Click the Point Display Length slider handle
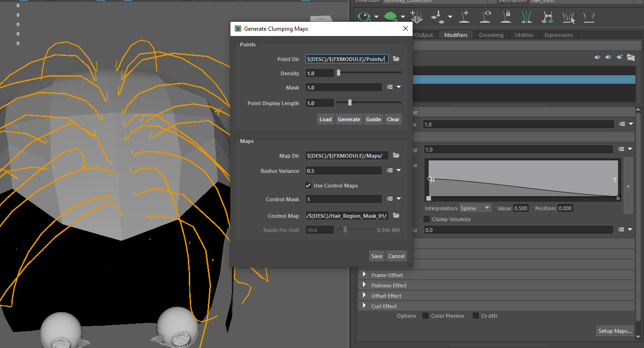Viewport: 644px width, 348px height. click(x=350, y=103)
